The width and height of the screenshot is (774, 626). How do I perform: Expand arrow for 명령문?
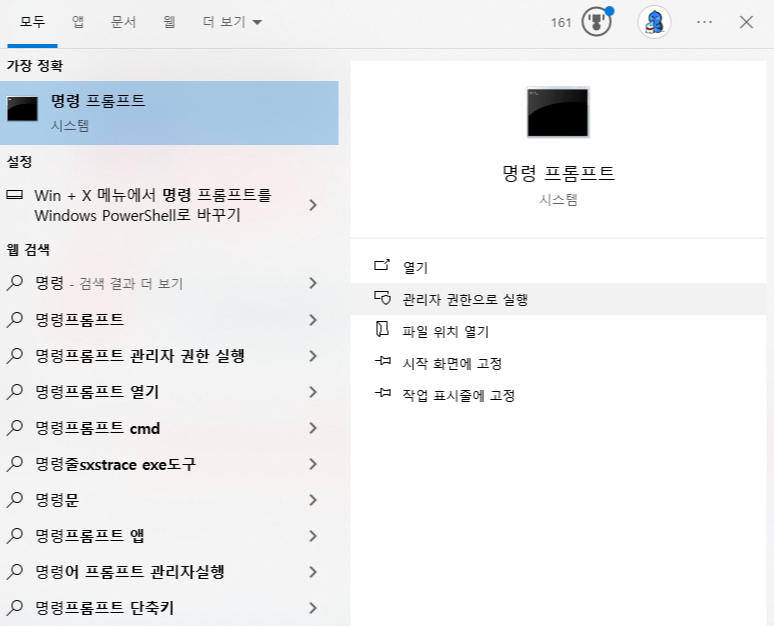click(x=313, y=500)
